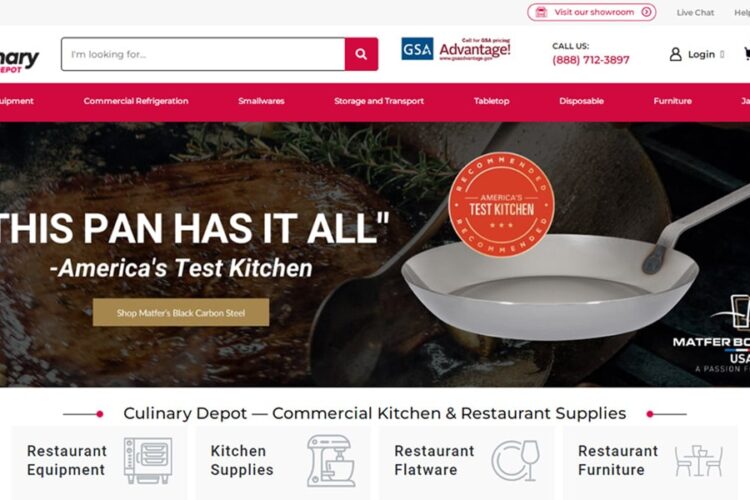Click the storefront icon in showroom button
This screenshot has width=750, height=500.
(541, 12)
